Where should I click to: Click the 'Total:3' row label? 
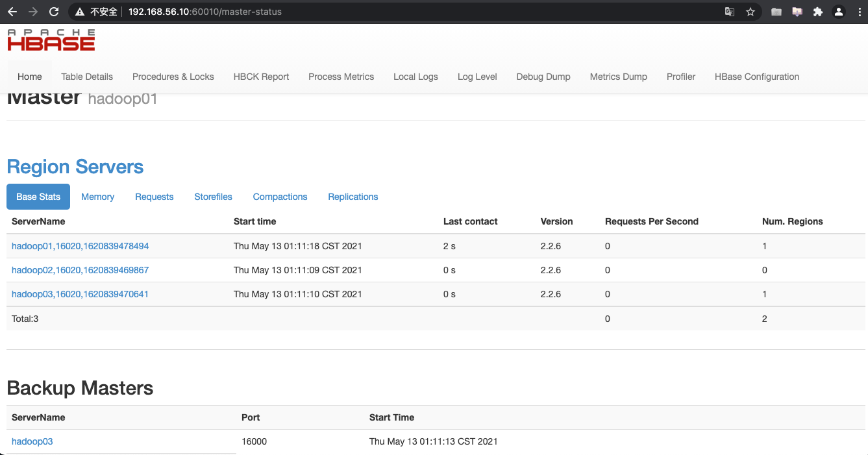tap(25, 319)
